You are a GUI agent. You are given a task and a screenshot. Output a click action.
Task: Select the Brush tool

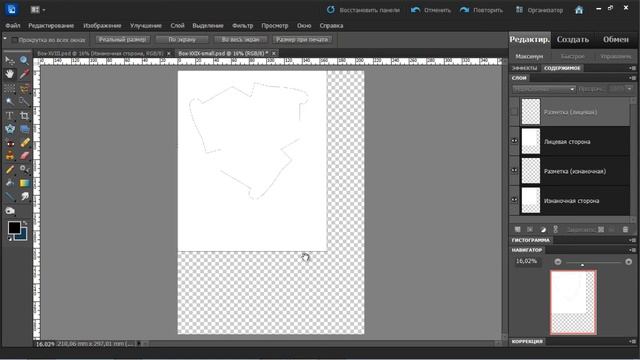pyautogui.click(x=10, y=169)
